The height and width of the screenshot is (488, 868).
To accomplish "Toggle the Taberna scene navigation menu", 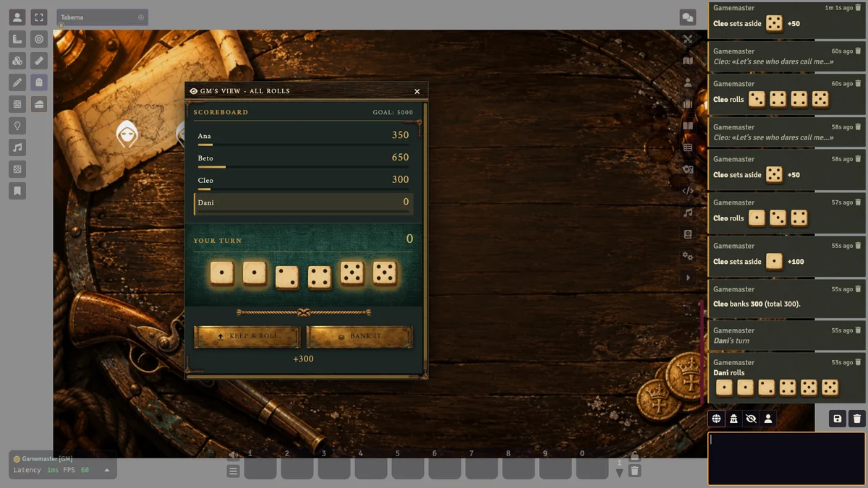I will coord(102,17).
